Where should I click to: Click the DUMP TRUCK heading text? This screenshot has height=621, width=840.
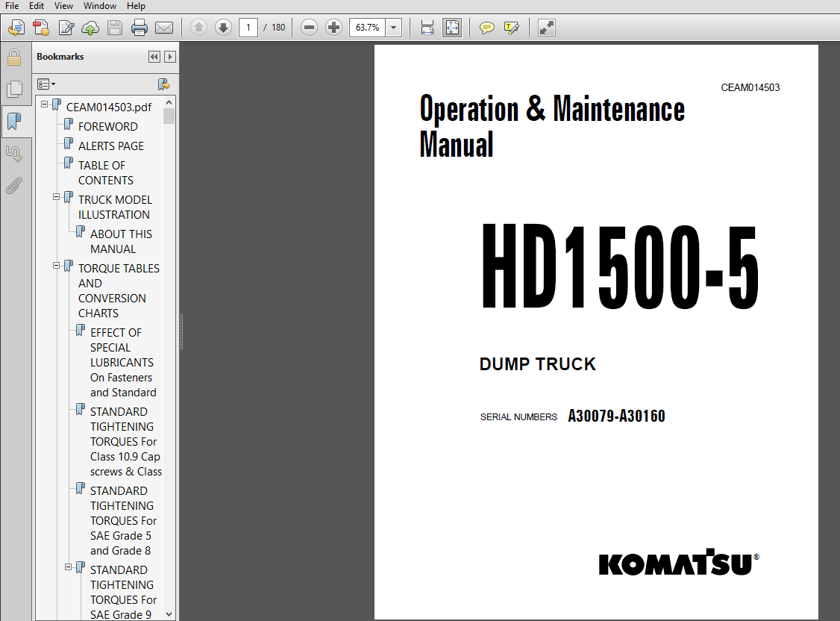(x=537, y=363)
